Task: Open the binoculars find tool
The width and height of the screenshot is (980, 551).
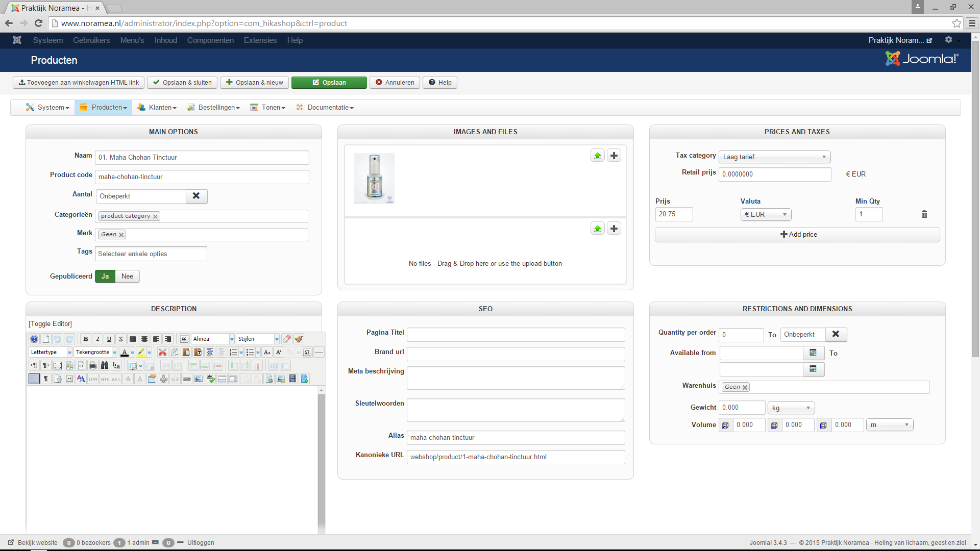Action: tap(105, 365)
